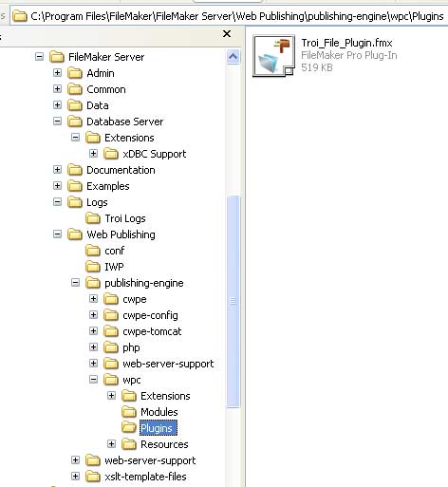
Task: Click the folder tree scrollbar thumb
Action: pos(233,302)
